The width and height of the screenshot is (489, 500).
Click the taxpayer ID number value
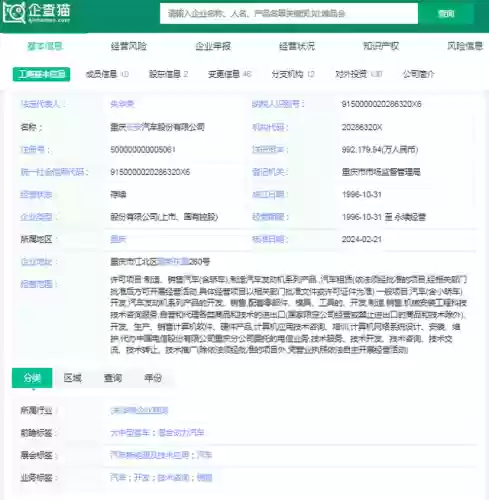point(381,104)
